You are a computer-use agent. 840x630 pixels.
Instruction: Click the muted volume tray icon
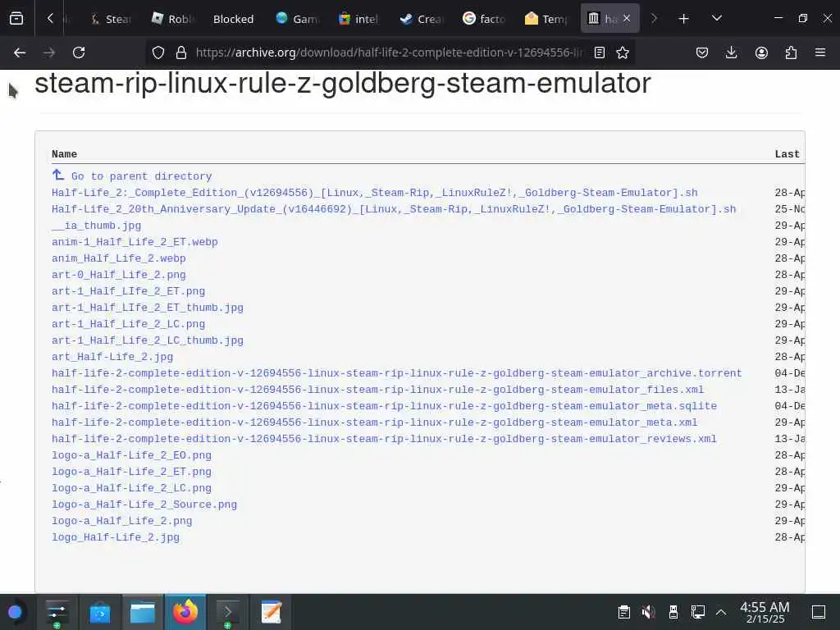pos(648,612)
